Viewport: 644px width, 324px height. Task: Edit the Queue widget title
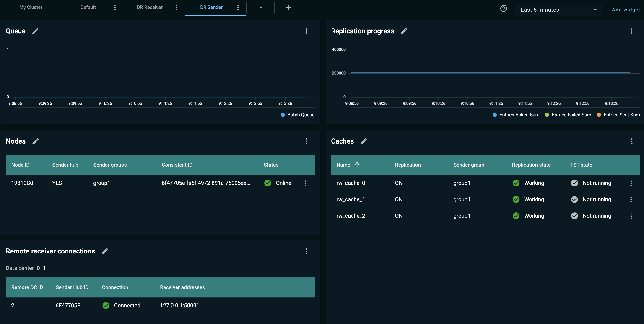tap(36, 31)
